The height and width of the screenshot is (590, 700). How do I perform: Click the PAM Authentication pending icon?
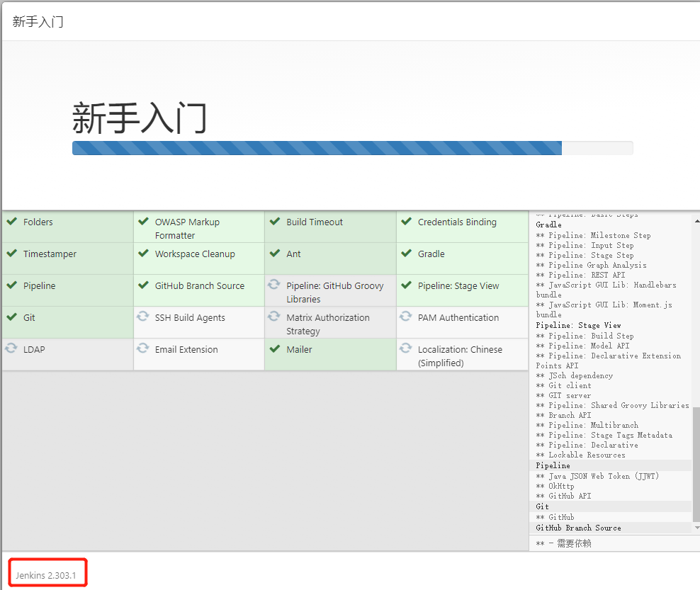tap(406, 317)
